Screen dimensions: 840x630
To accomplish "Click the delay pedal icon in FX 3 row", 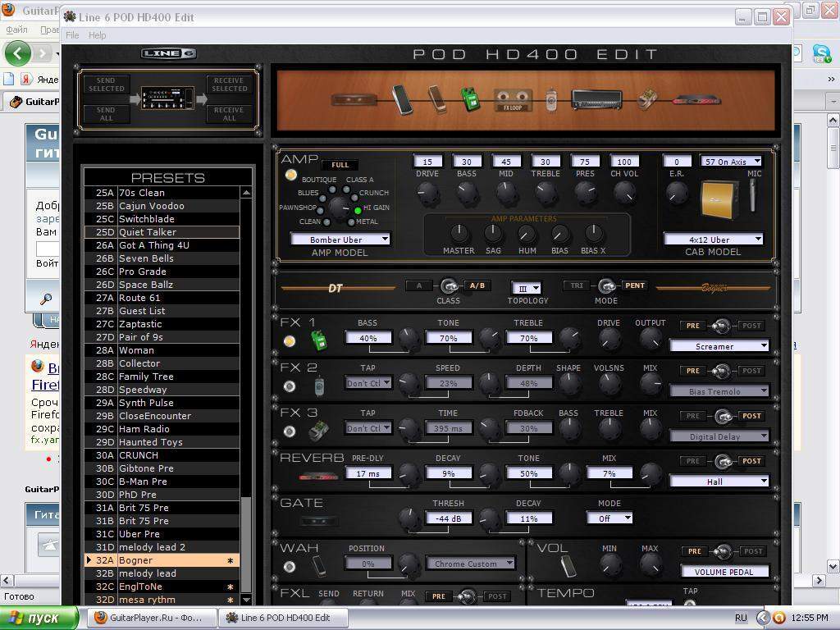I will click(x=318, y=431).
